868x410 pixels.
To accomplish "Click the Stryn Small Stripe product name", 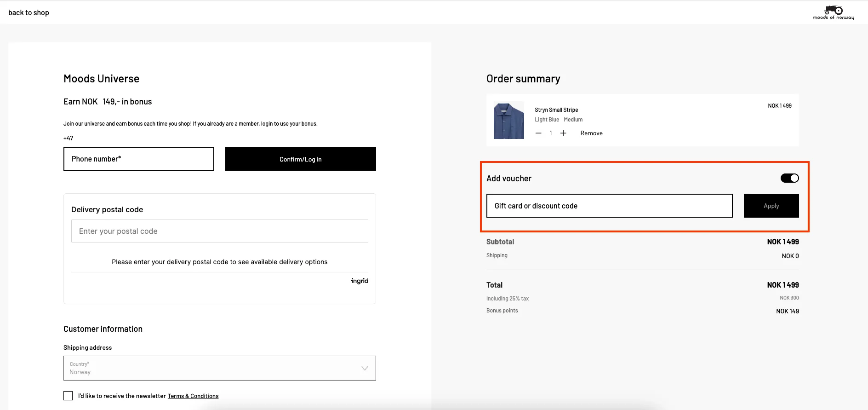I will (556, 110).
